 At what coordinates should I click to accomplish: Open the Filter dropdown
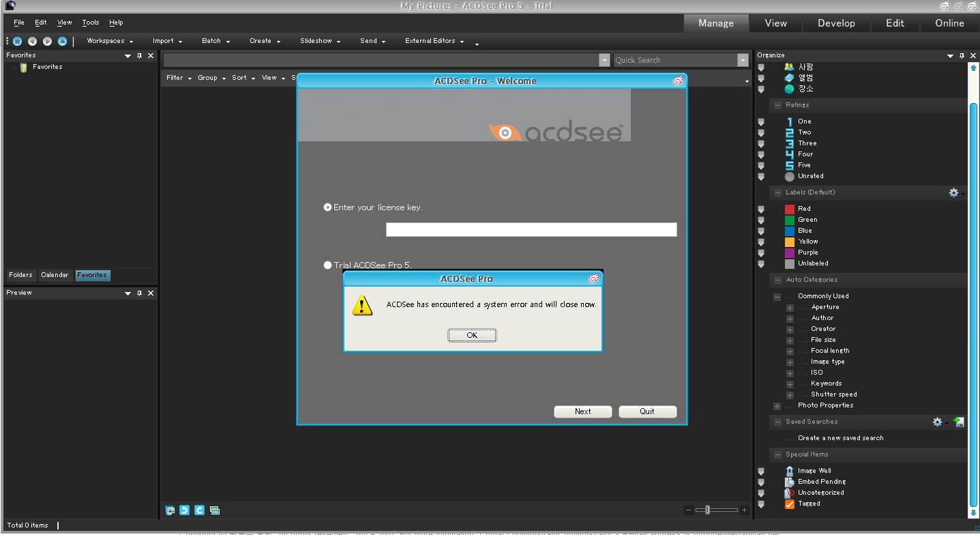click(179, 78)
